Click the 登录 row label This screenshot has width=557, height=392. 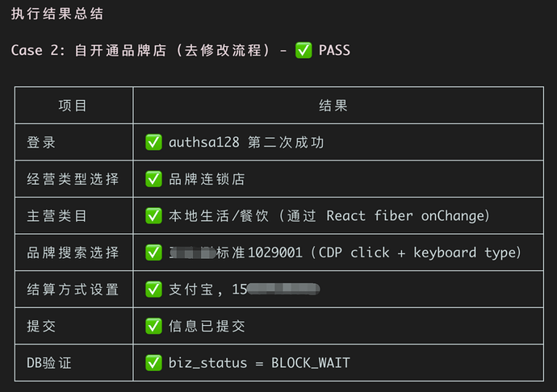point(41,143)
